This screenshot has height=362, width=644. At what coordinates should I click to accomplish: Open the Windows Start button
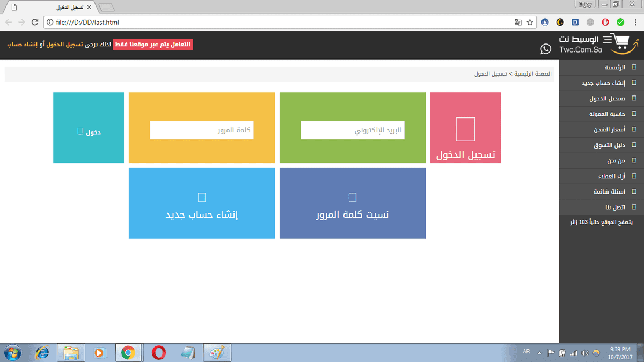12,352
